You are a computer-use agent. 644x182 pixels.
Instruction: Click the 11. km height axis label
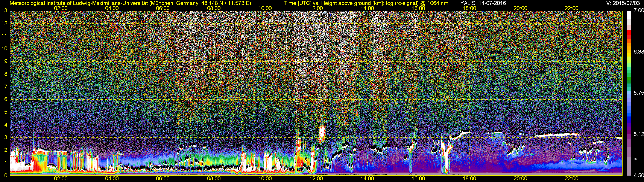(x=5, y=36)
